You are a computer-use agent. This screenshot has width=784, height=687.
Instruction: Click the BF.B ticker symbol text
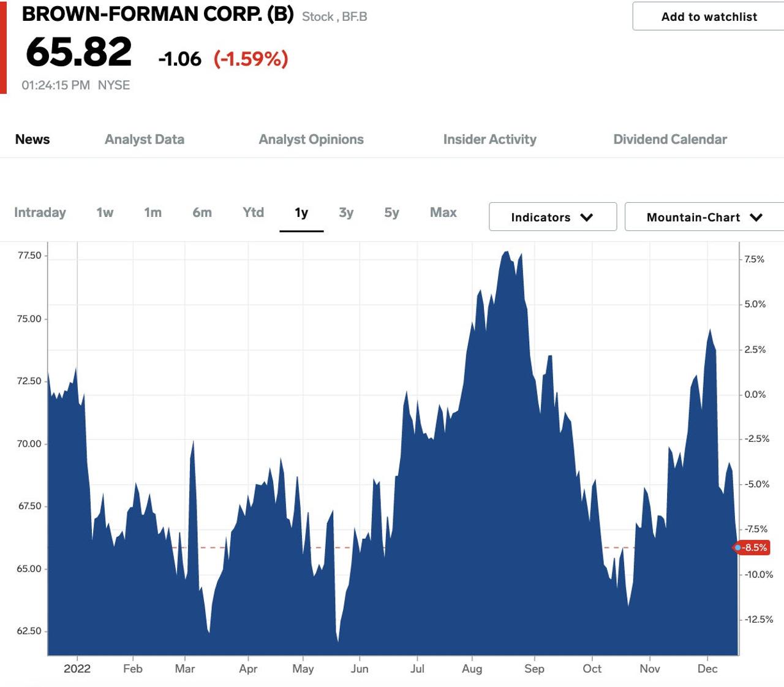[355, 17]
